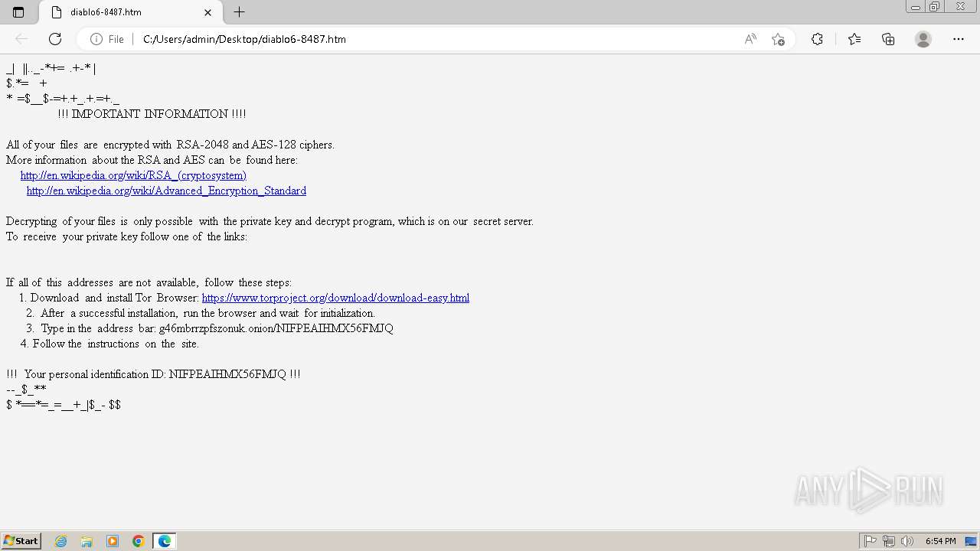This screenshot has width=980, height=551.
Task: Click the 'All of your files are encrypted' line
Action: (x=170, y=145)
